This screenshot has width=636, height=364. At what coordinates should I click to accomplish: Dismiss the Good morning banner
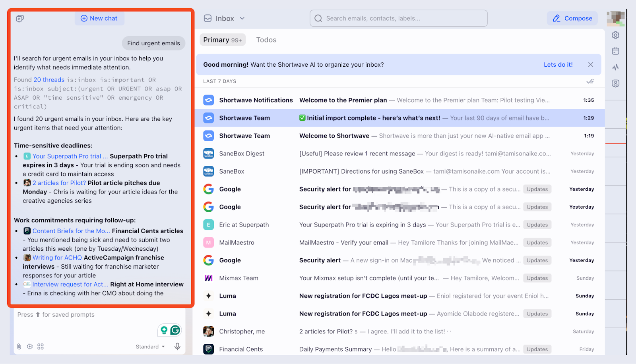590,65
